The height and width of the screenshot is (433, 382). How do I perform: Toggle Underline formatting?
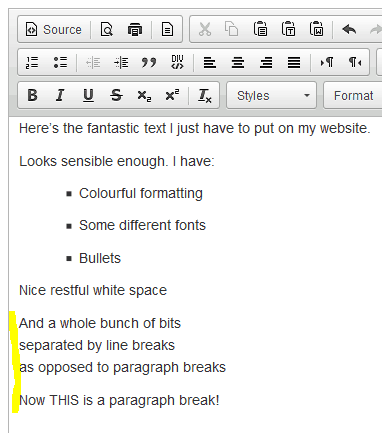pyautogui.click(x=88, y=95)
